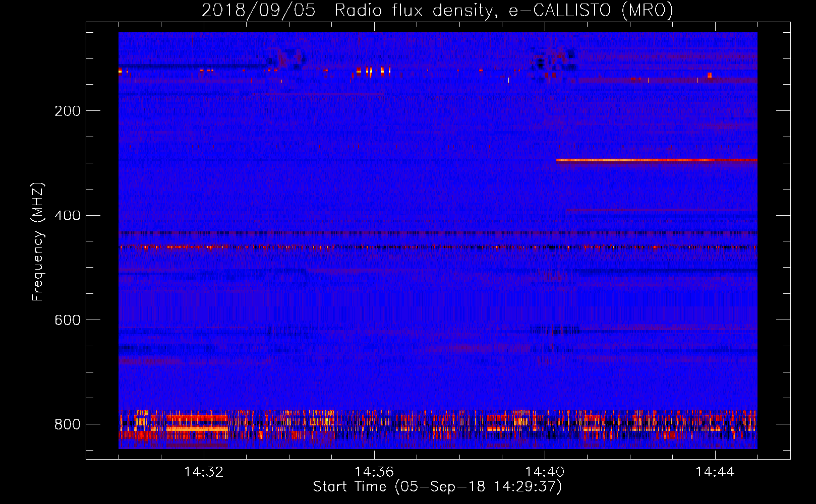Select the 'Start Time (05-Sep-18 14:29:37)' label

[437, 487]
